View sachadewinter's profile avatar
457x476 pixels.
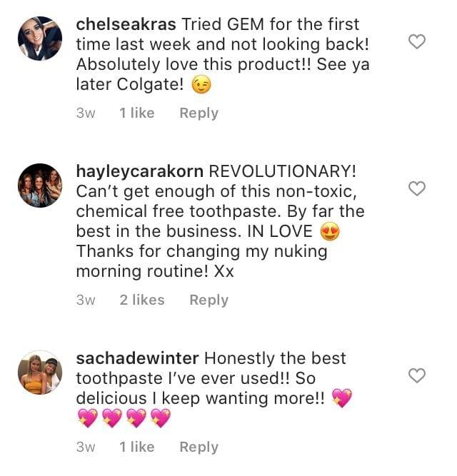(40, 372)
